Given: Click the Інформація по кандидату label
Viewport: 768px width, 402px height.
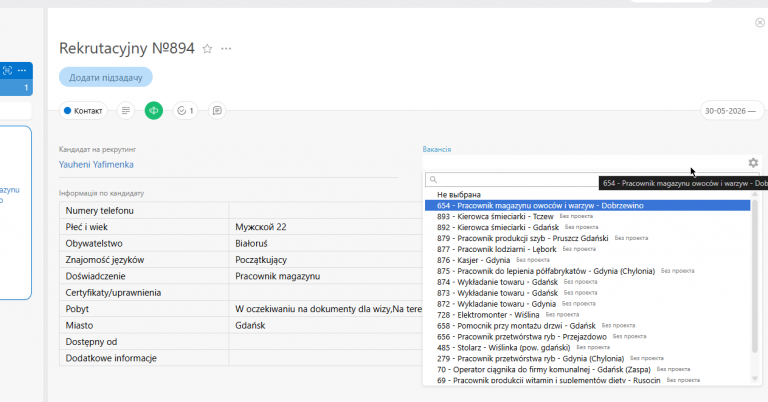Looking at the screenshot, I should tap(101, 193).
